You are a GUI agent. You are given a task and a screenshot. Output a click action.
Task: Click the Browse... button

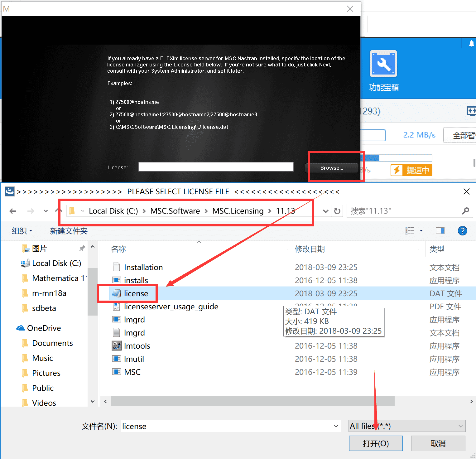pos(332,168)
